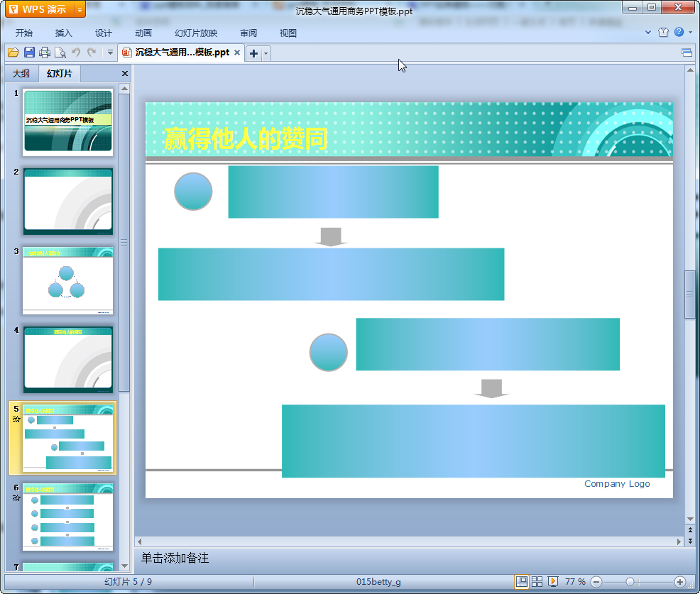Click the animation star icon under slide 5
Image resolution: width=700 pixels, height=594 pixels.
click(x=16, y=419)
